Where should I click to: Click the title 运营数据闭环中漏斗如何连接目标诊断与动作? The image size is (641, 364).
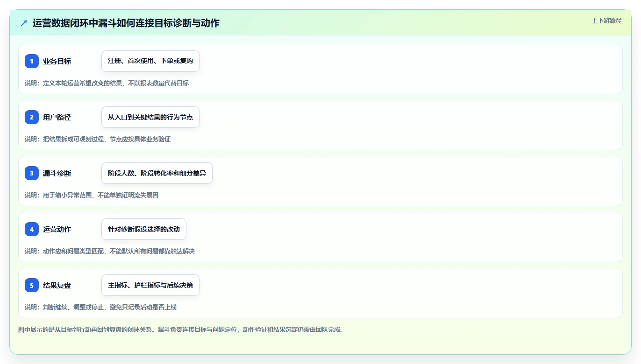point(126,23)
